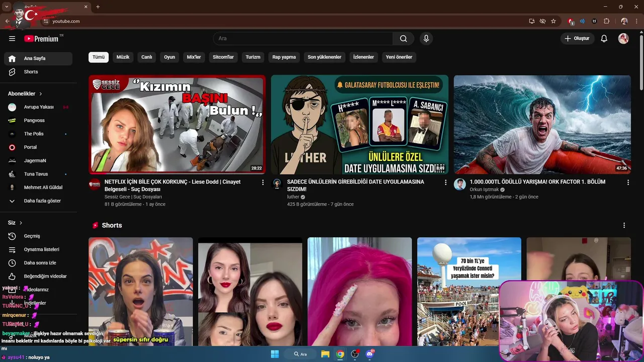Open Pangvoss subscription channel
Viewport: 644px width, 362px height.
coord(38,121)
